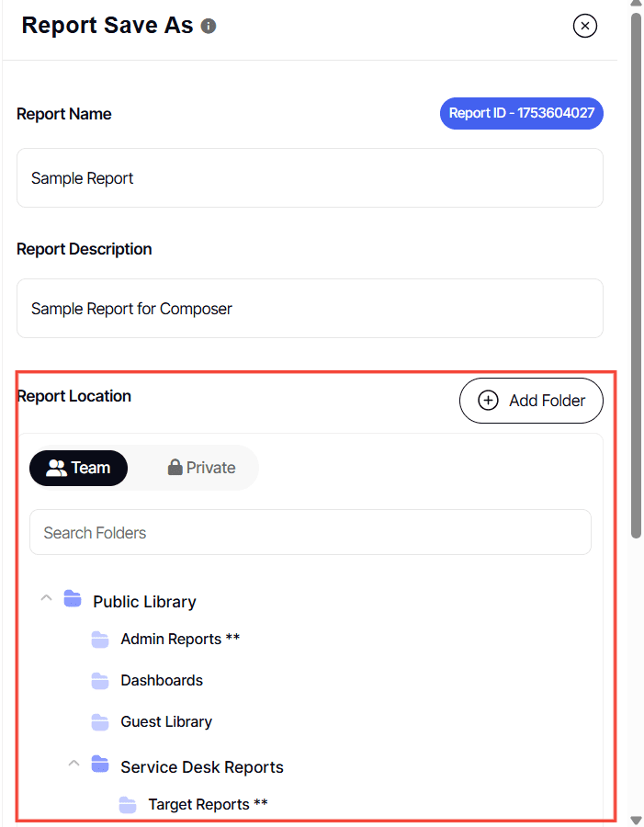This screenshot has height=827, width=644.
Task: Close the Report Save As dialog
Action: tap(585, 26)
